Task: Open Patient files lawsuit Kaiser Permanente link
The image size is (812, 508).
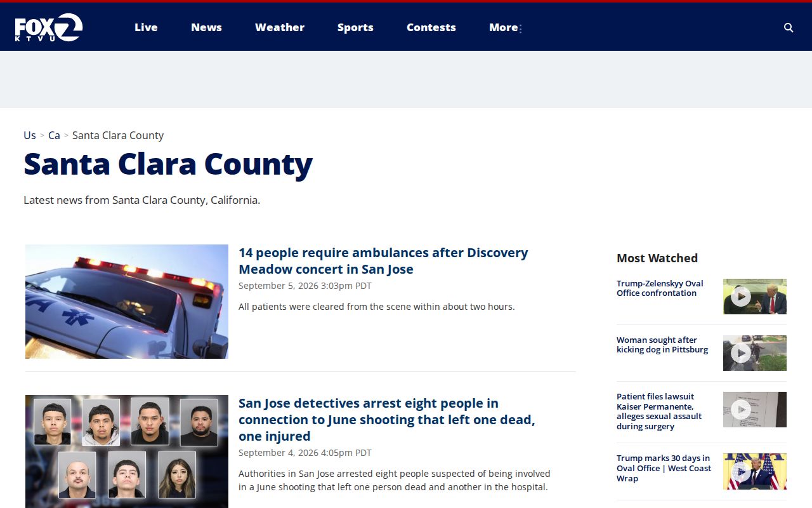Action: (x=659, y=411)
